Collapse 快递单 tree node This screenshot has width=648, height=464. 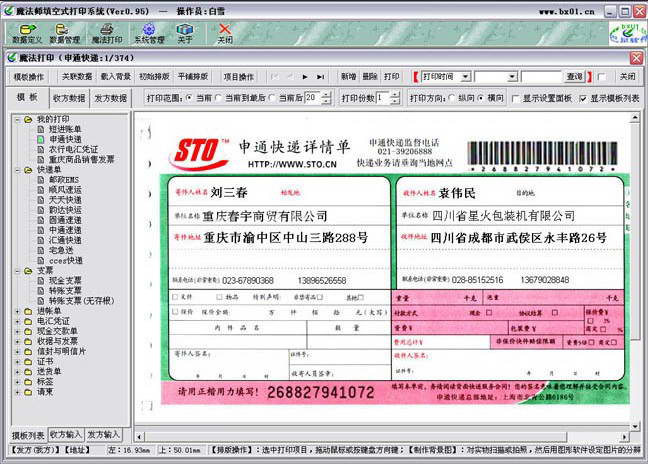tap(17, 170)
